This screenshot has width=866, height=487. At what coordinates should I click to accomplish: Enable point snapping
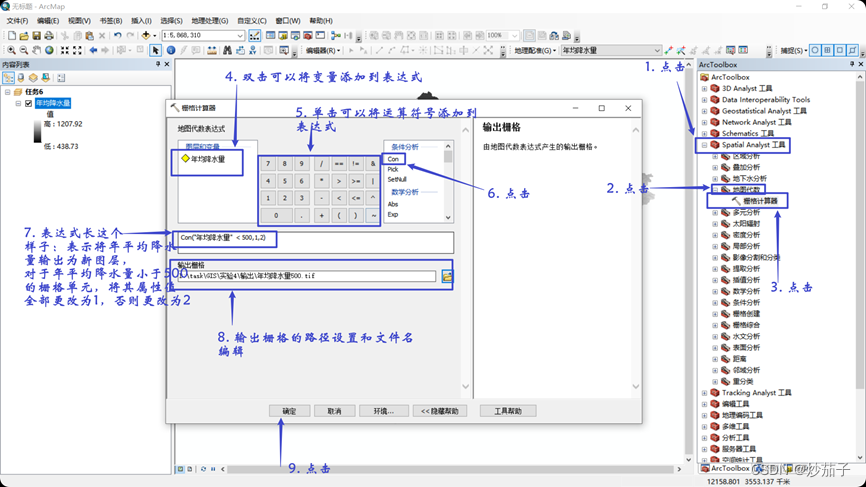(815, 50)
